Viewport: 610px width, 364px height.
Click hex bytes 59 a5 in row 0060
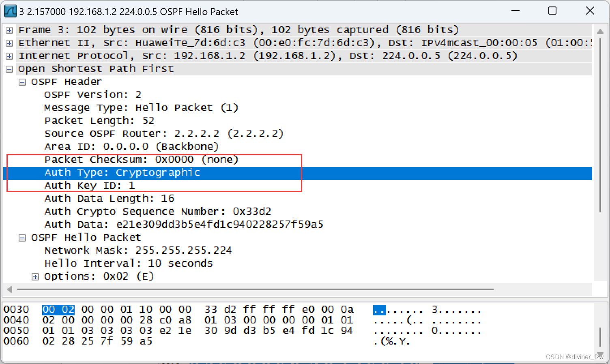point(136,341)
